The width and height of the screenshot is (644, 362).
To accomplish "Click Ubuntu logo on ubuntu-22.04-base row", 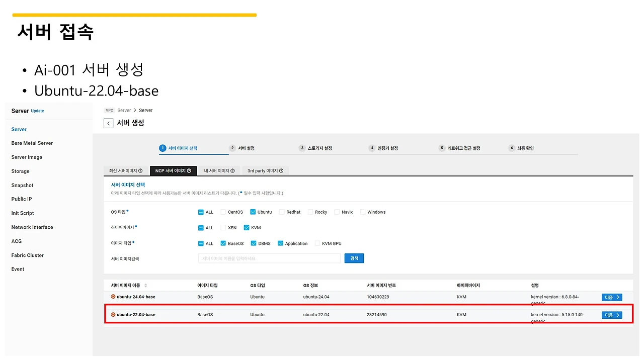I will 113,315.
